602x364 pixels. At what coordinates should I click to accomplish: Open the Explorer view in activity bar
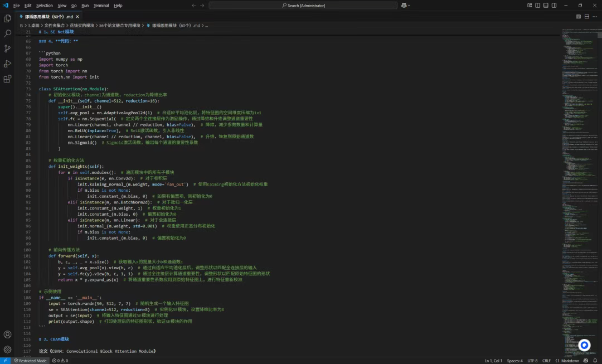tap(7, 18)
